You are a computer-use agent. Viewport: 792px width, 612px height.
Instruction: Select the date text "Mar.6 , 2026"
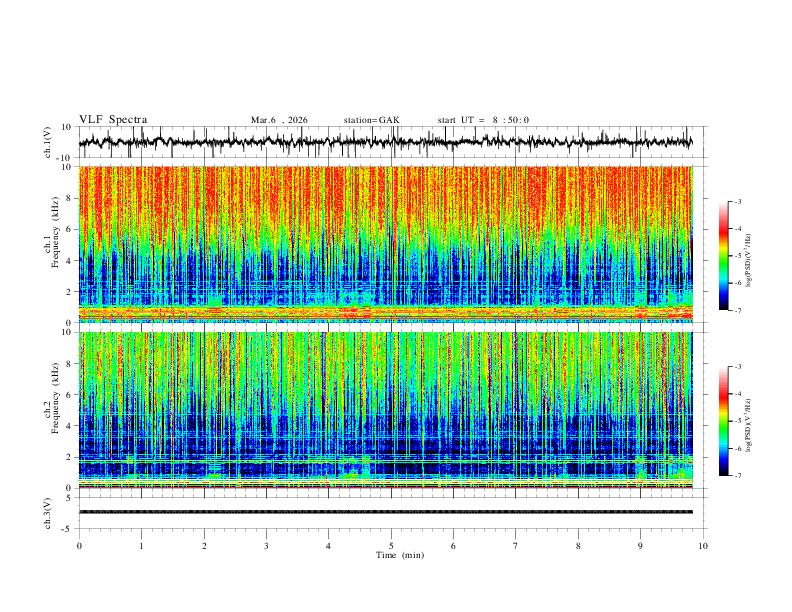279,120
